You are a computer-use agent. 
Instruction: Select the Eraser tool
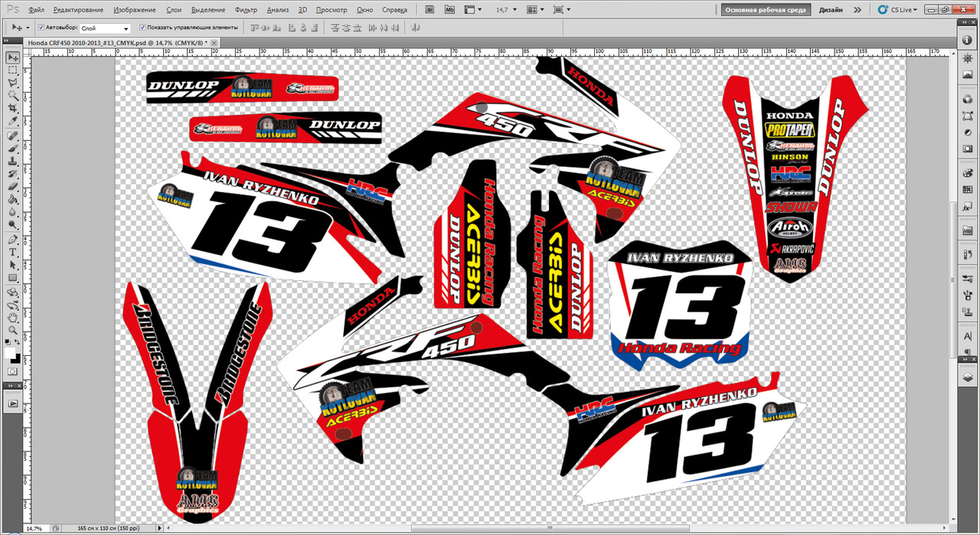pyautogui.click(x=13, y=187)
